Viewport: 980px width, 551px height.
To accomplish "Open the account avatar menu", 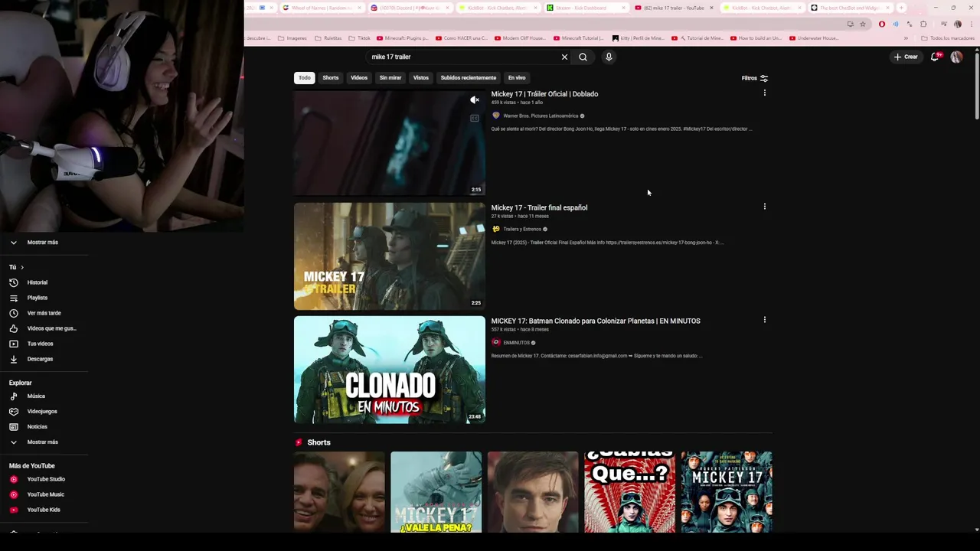I will pos(956,57).
